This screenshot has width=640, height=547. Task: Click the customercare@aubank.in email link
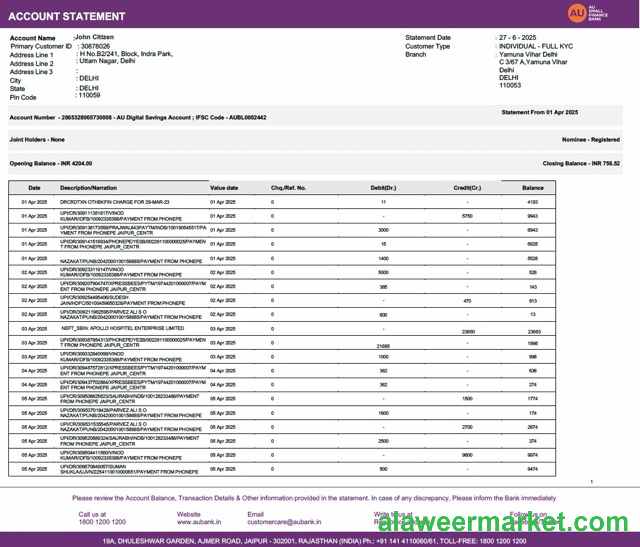tap(284, 522)
